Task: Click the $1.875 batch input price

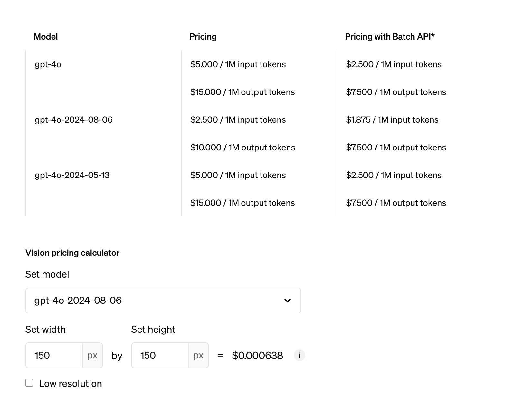Action: 392,119
